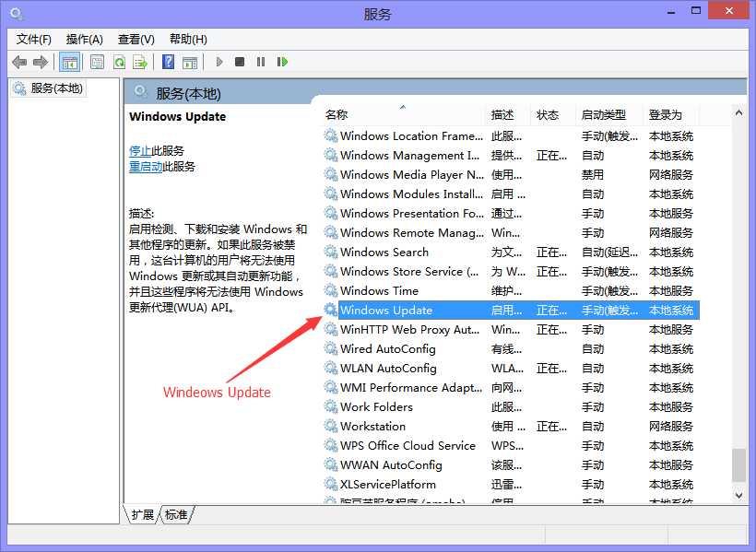Screen dimensions: 756x552
Task: Select 服务(本地) in the left tree
Action: click(x=48, y=88)
